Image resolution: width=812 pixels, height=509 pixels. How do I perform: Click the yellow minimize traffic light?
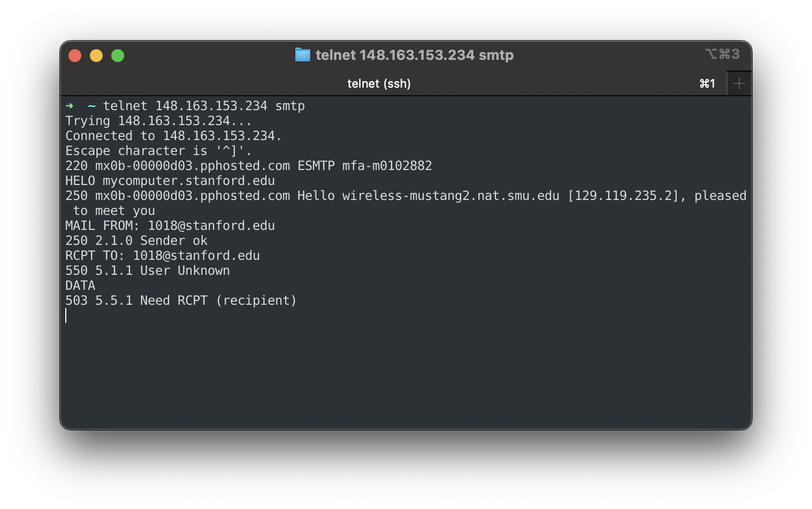click(x=96, y=55)
